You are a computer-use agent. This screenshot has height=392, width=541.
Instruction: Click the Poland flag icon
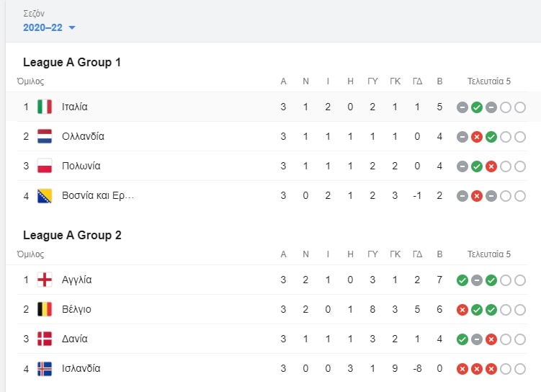tap(45, 166)
